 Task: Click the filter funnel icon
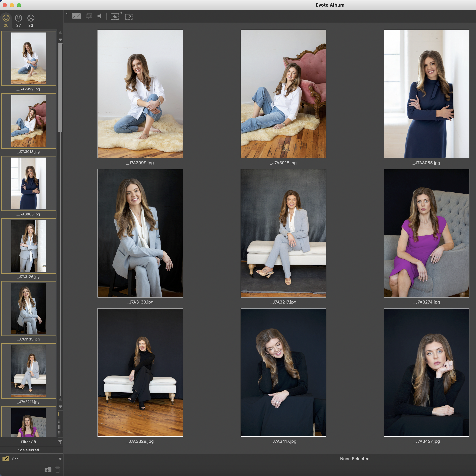coord(60,442)
